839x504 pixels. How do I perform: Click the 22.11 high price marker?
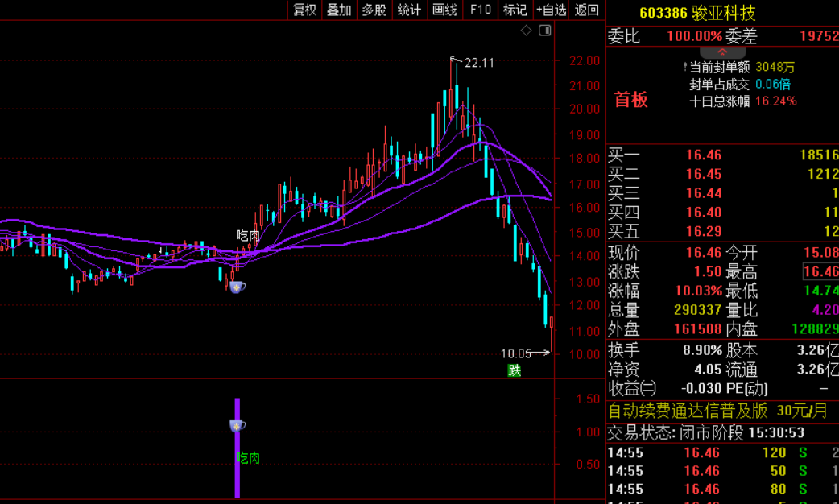473,62
